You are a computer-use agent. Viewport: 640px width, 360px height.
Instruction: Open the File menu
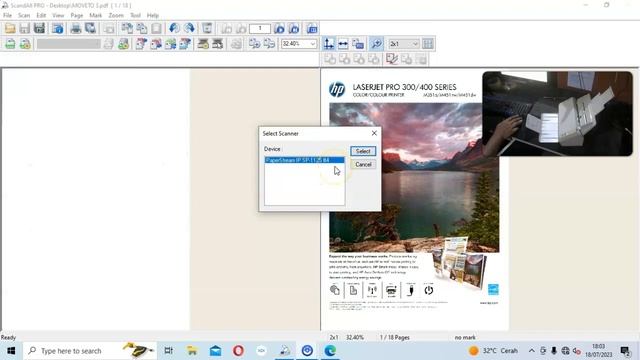[x=7, y=15]
